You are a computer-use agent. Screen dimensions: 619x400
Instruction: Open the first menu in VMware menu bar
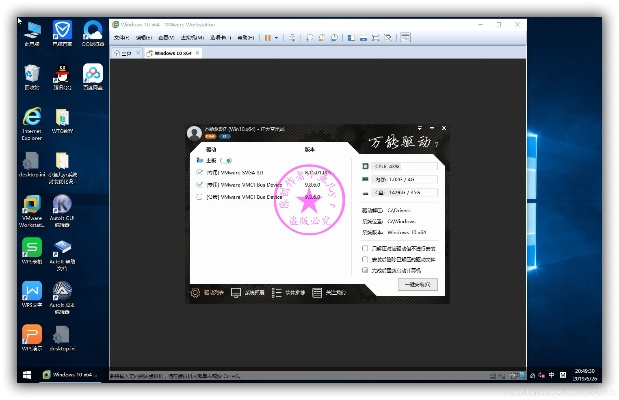[121, 37]
